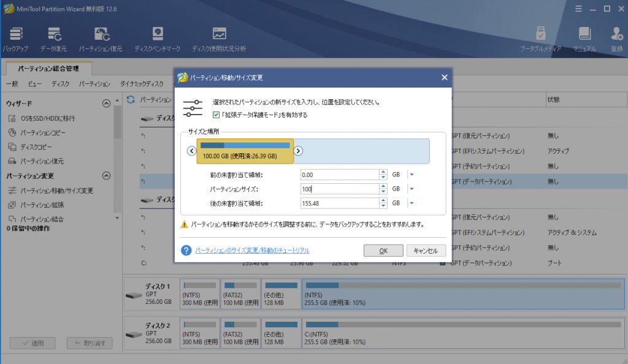628x364 pixels.
Task: Decrease パーティションサイズ value with spinner
Action: (x=383, y=192)
